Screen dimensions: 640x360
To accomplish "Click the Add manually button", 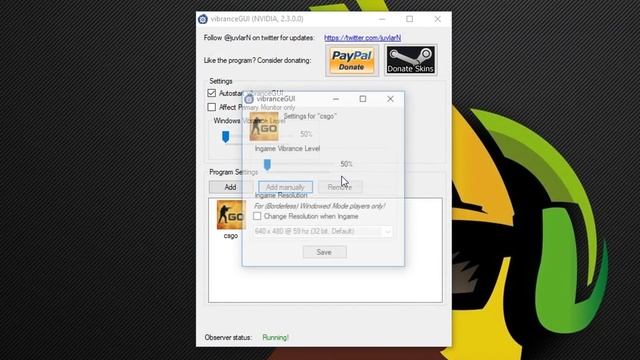I will coord(285,187).
